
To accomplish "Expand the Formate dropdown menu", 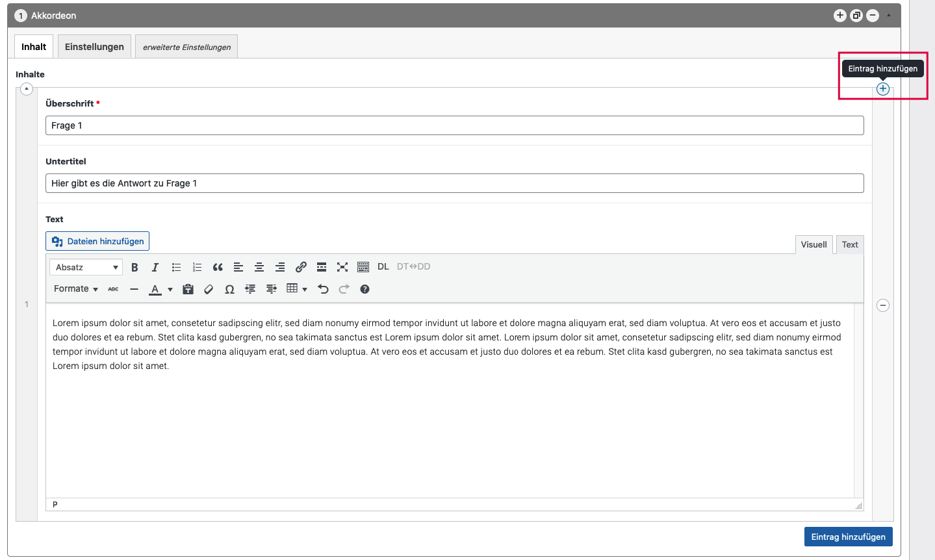I will pyautogui.click(x=76, y=289).
